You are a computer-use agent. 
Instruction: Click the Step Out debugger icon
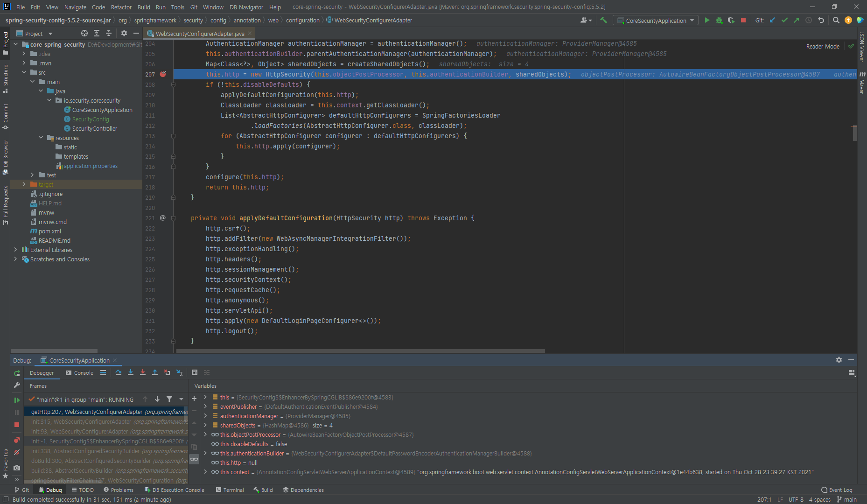coord(155,372)
